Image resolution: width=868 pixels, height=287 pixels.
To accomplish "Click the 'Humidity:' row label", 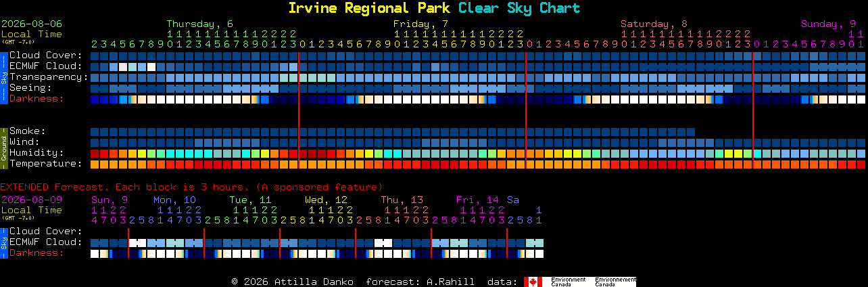I will (x=37, y=153).
